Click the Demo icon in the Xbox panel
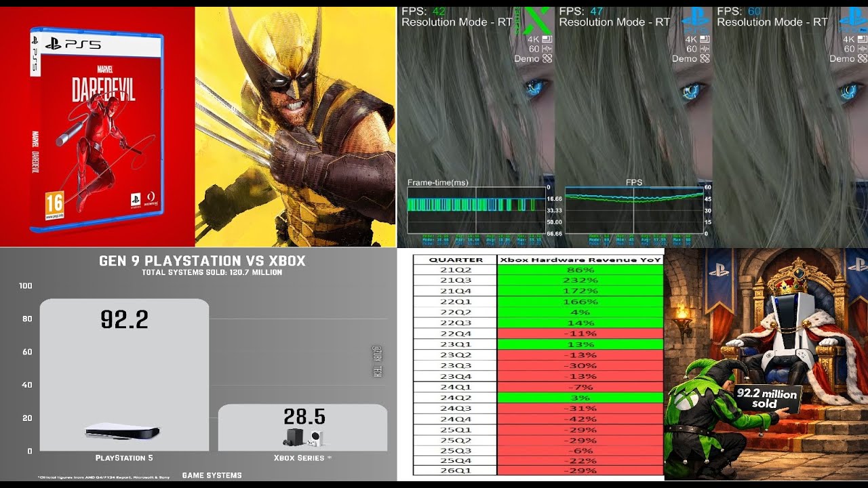Image resolution: width=868 pixels, height=488 pixels. [547, 58]
